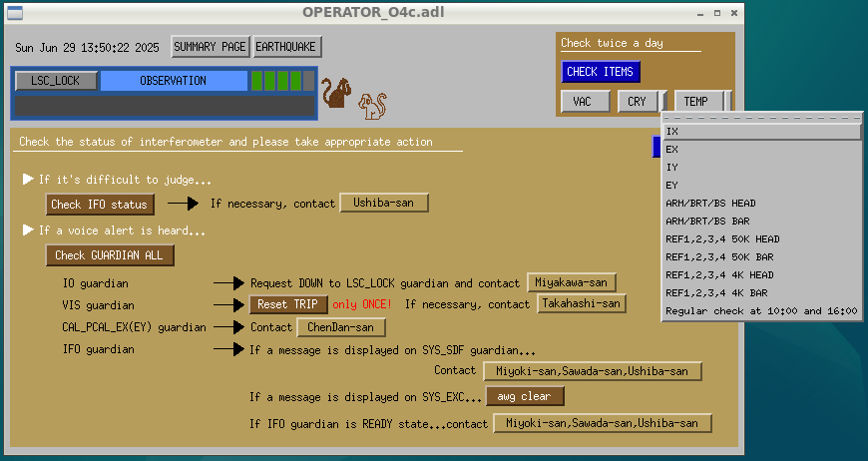Select EX from the TEMP menu
The height and width of the screenshot is (461, 868).
[x=761, y=150]
